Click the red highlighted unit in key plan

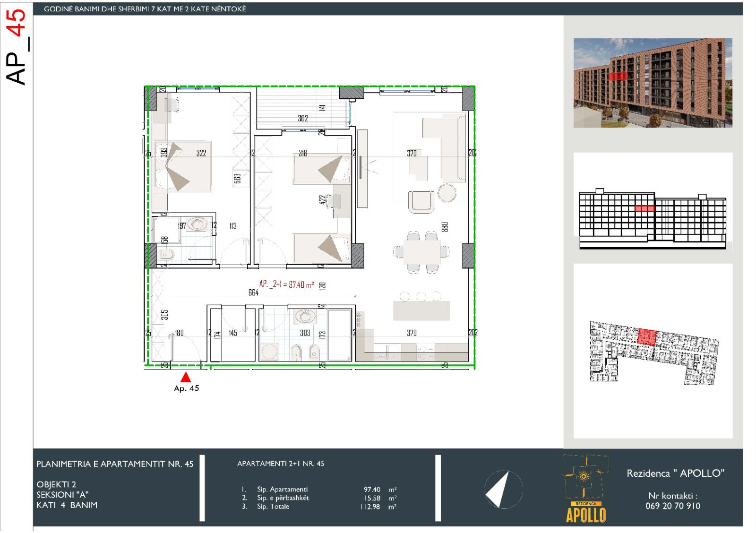(x=647, y=337)
